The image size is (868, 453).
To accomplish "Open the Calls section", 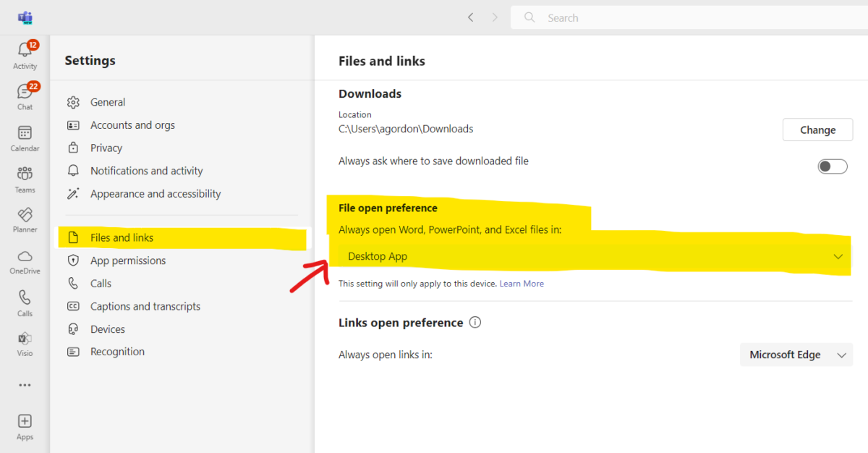I will [x=25, y=301].
